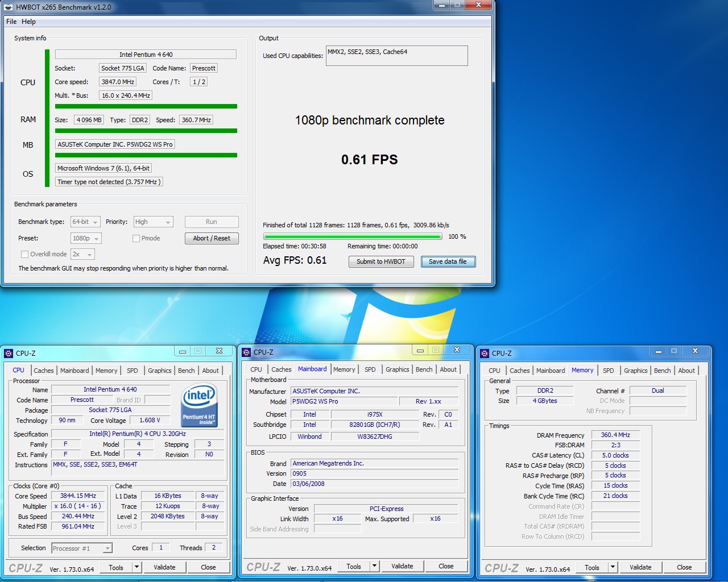Click the RAM Speed 360.7 MHz field
The height and width of the screenshot is (582, 728).
coord(197,120)
